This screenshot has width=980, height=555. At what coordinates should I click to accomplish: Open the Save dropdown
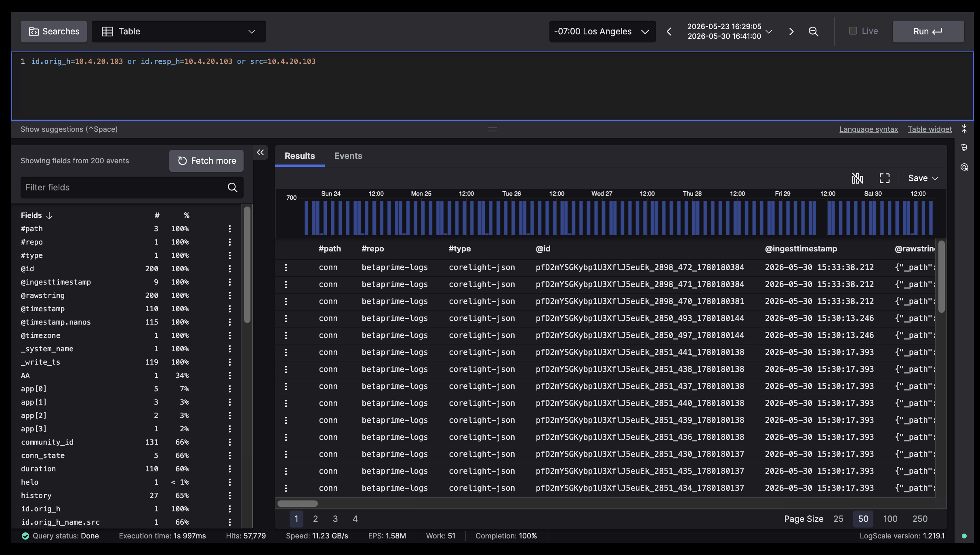[923, 178]
